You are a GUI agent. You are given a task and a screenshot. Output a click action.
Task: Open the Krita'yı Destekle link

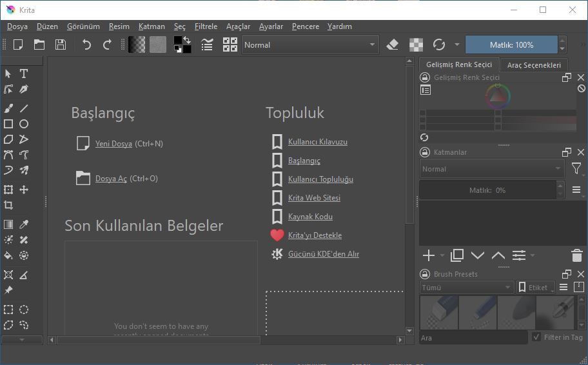315,235
